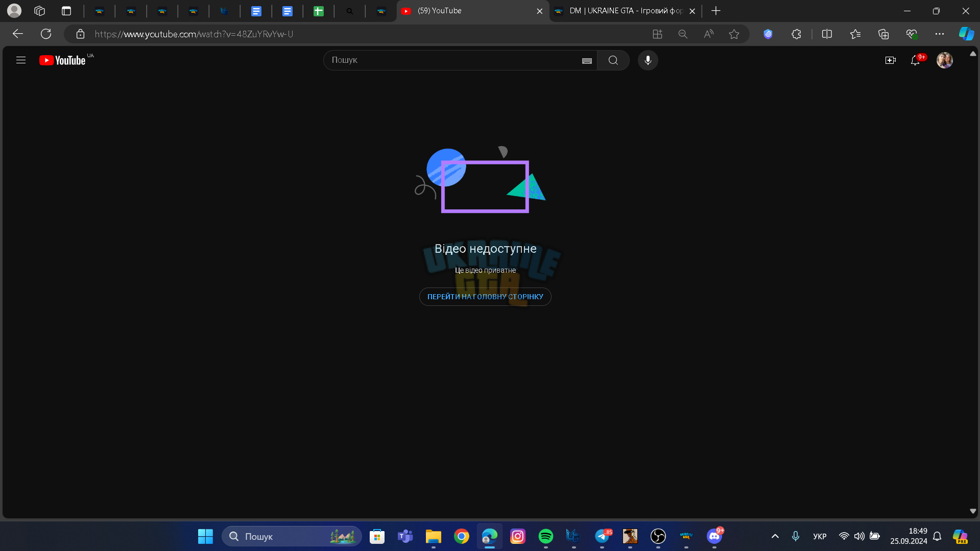Viewport: 980px width, 551px height.
Task: Switch to the magnifier search tab
Action: point(350,11)
